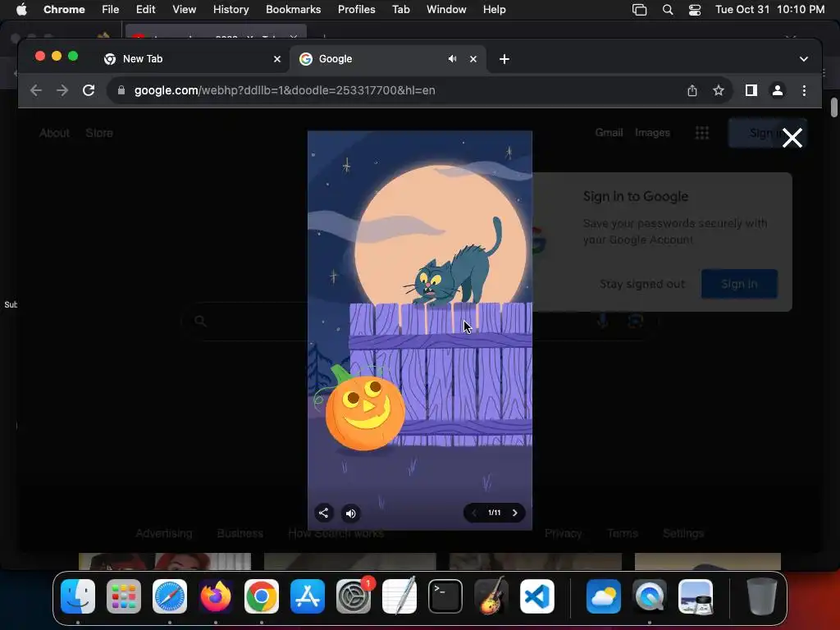Go forward using Chrome forward arrow
Viewport: 840px width, 630px height.
(62, 90)
